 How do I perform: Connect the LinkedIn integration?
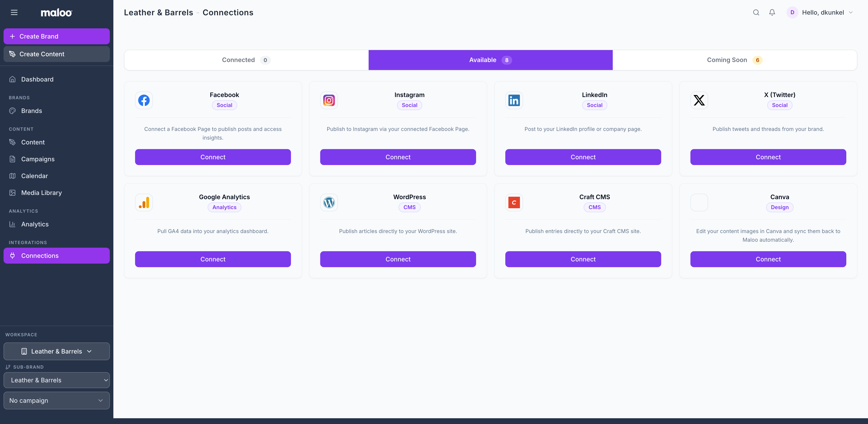pyautogui.click(x=583, y=157)
